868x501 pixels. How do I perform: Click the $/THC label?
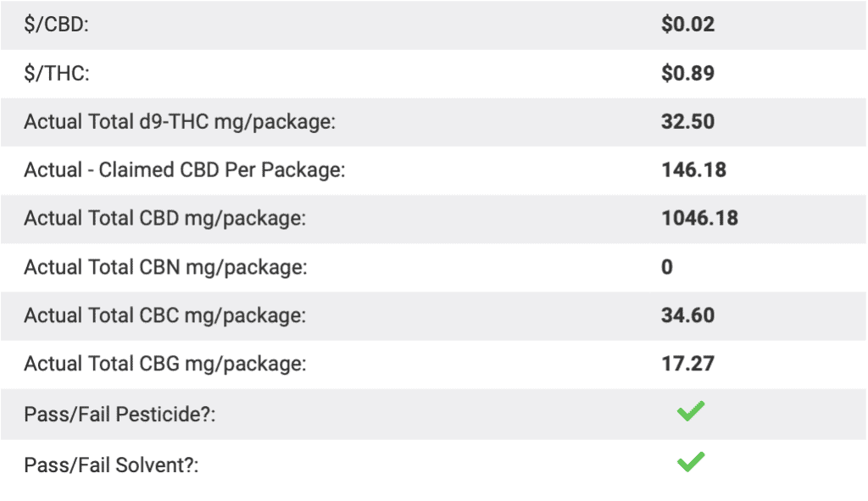(56, 74)
